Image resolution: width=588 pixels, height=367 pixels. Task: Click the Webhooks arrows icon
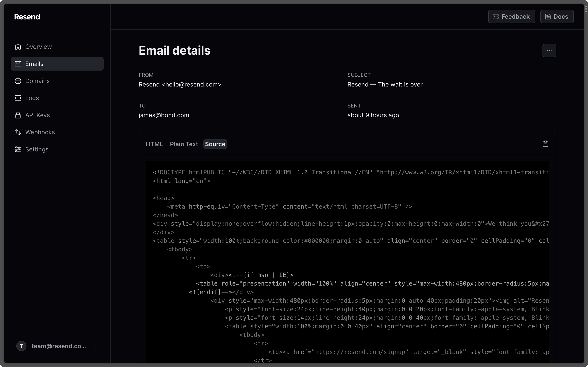coord(18,132)
